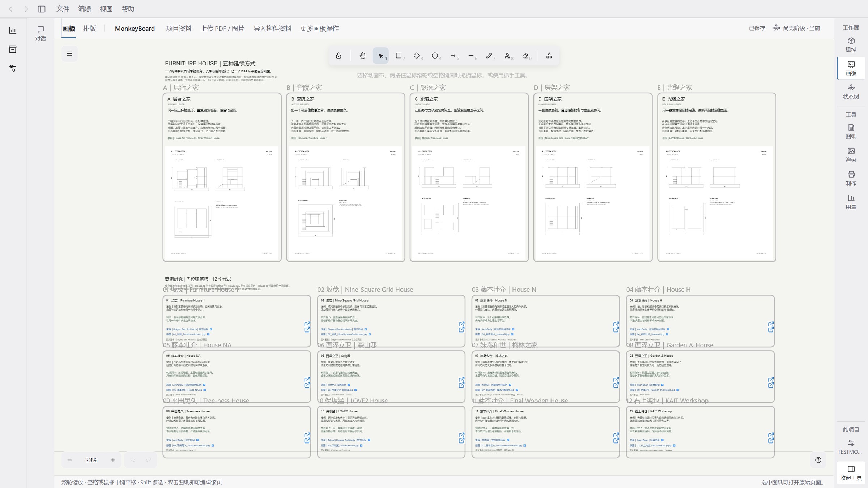The width and height of the screenshot is (868, 488).
Task: Open the more shapes tool icon
Action: point(549,56)
